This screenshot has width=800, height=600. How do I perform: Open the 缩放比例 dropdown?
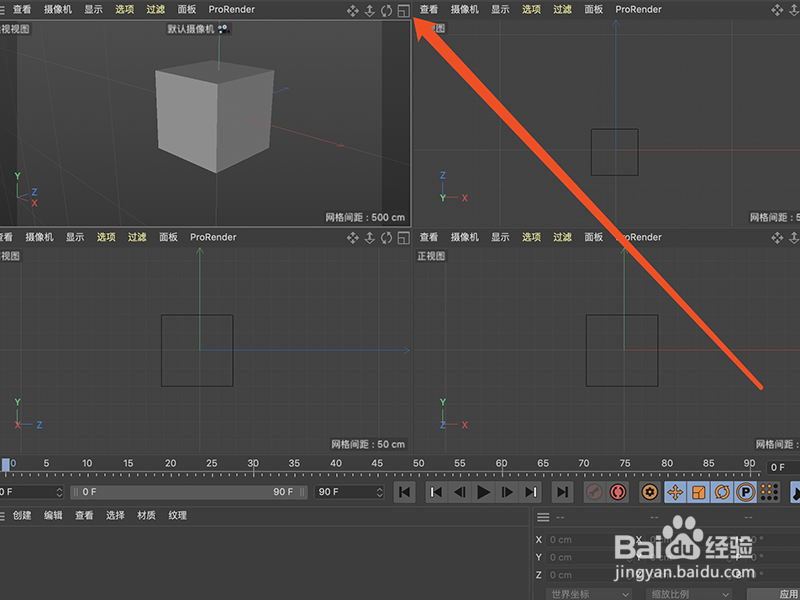pos(689,594)
